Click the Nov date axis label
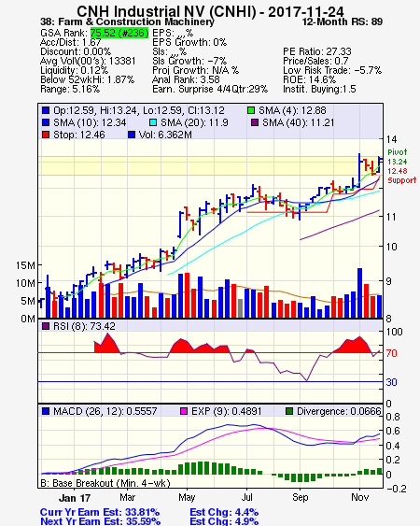This screenshot has height=526, width=420. click(x=359, y=497)
